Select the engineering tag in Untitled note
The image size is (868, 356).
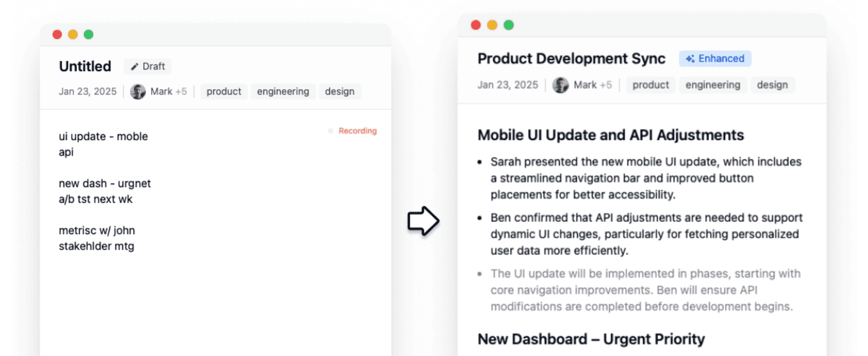point(283,91)
